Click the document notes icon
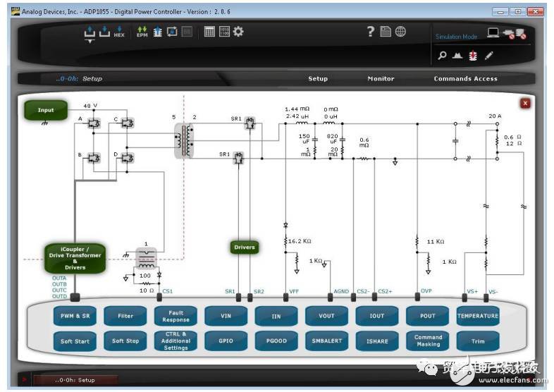The width and height of the screenshot is (554, 392). 386,32
